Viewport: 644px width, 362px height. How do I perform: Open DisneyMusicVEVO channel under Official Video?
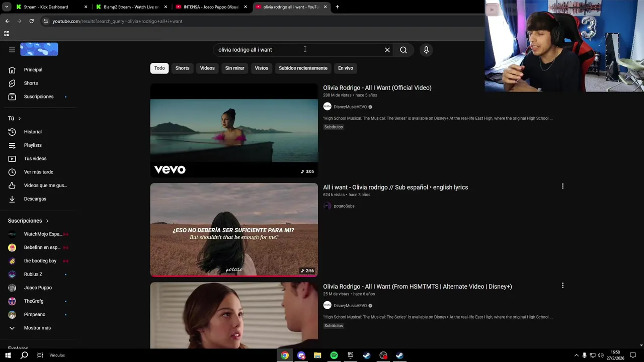pyautogui.click(x=350, y=107)
